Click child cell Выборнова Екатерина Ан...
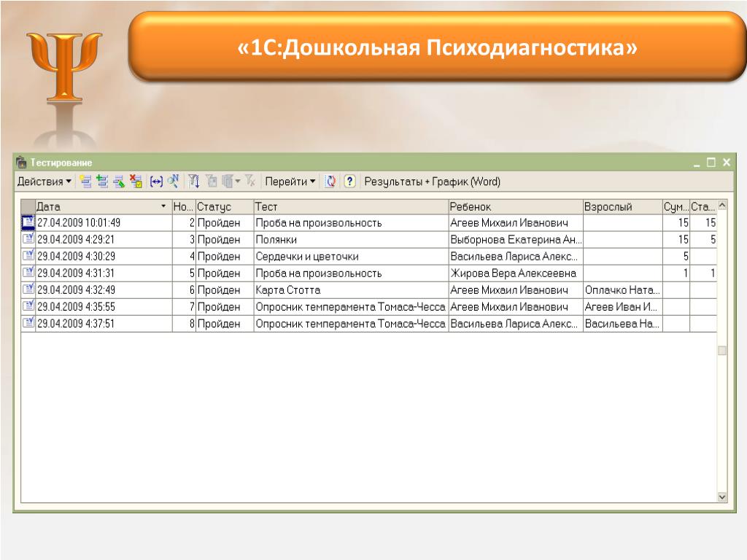This screenshot has width=747, height=560. 516,239
